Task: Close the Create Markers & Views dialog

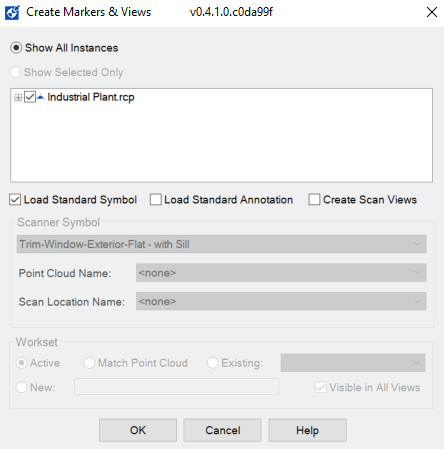Action: [x=432, y=12]
